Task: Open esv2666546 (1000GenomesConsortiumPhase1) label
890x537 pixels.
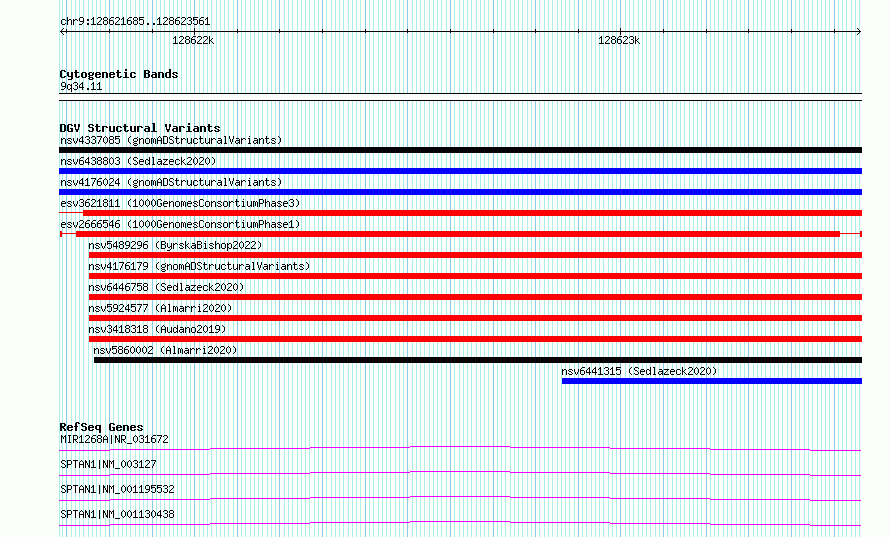Action: point(180,224)
